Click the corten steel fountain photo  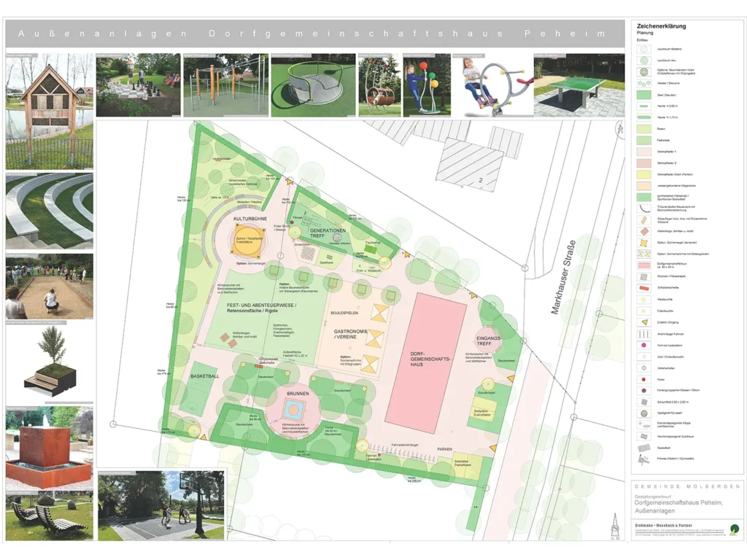pyautogui.click(x=50, y=448)
